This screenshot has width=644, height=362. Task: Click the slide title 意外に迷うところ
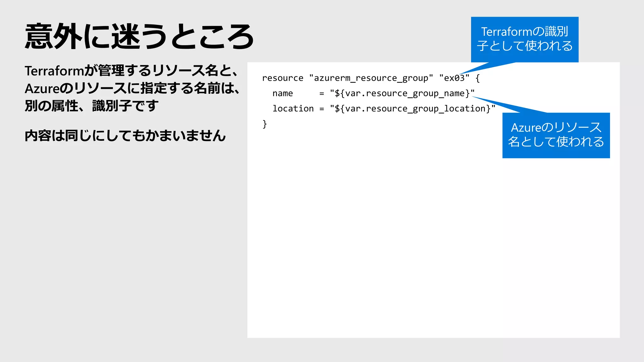(x=139, y=37)
